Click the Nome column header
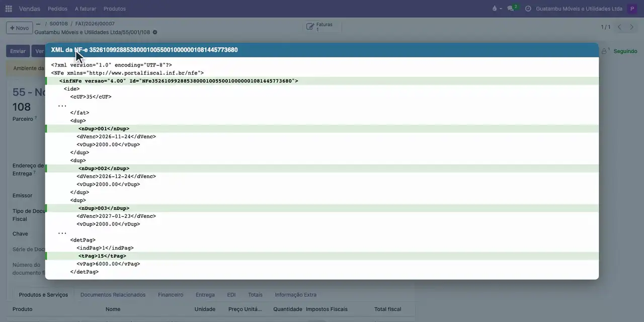The height and width of the screenshot is (322, 644). point(113,309)
